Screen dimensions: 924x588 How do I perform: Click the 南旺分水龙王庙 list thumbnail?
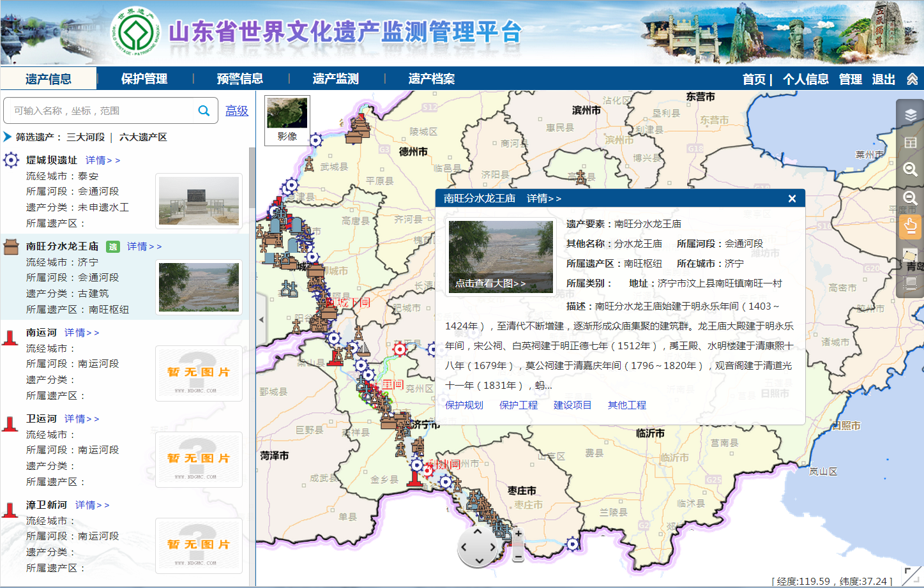[199, 287]
